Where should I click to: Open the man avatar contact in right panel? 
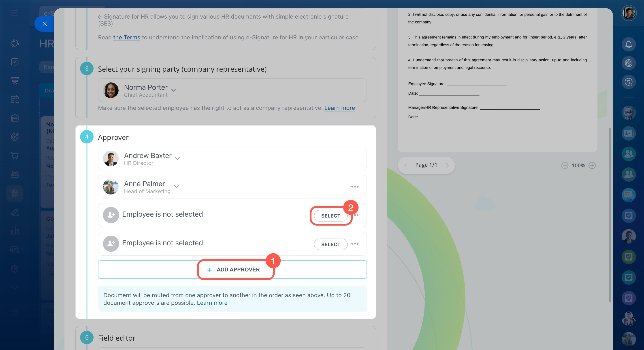629,236
